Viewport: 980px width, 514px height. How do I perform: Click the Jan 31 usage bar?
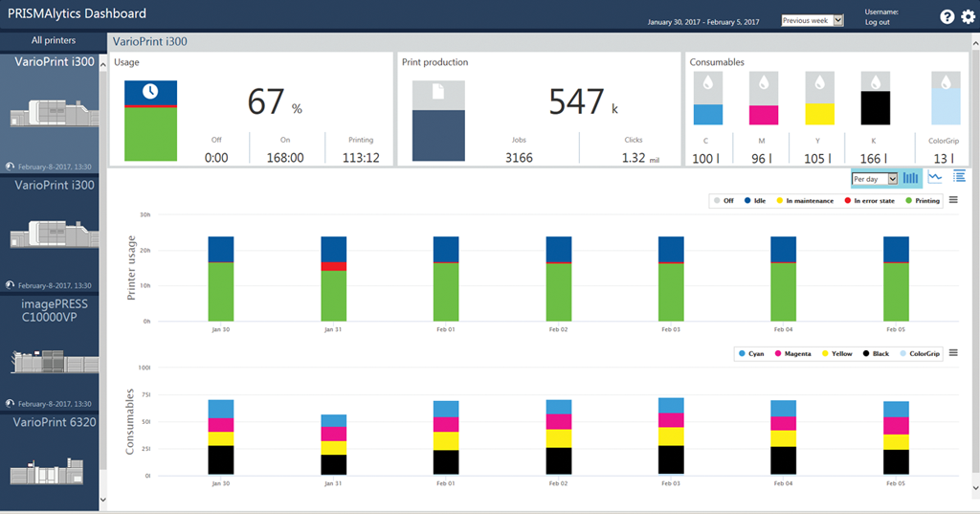coord(333,279)
